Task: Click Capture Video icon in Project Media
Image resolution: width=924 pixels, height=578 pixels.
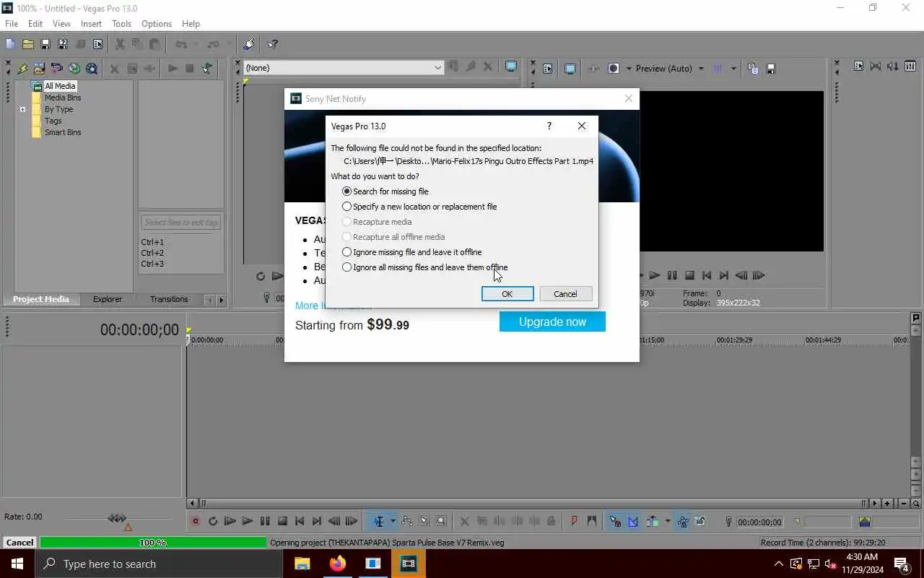Action: pyautogui.click(x=39, y=69)
